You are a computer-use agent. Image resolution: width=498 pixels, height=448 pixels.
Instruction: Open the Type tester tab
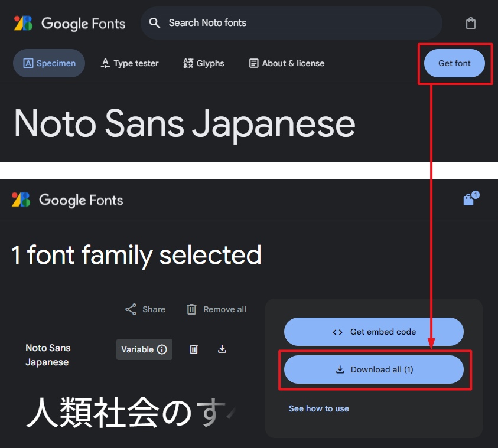click(129, 63)
